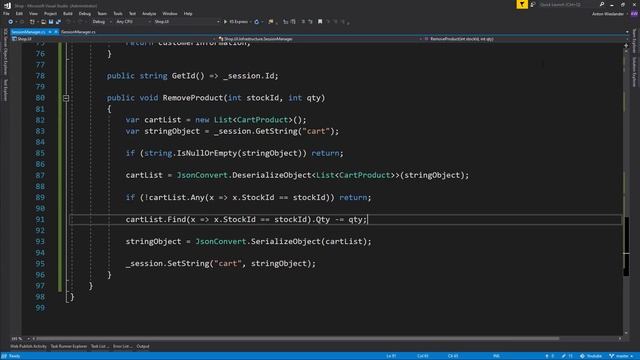
Task: Click the Navigate Backward toolbar icon
Action: pyautogui.click(x=10, y=22)
